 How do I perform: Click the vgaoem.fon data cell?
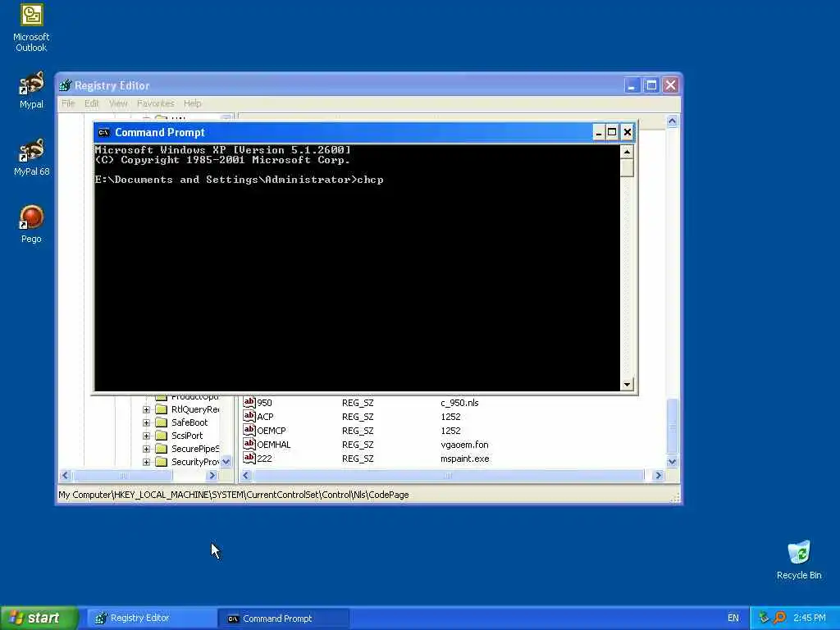[464, 445]
